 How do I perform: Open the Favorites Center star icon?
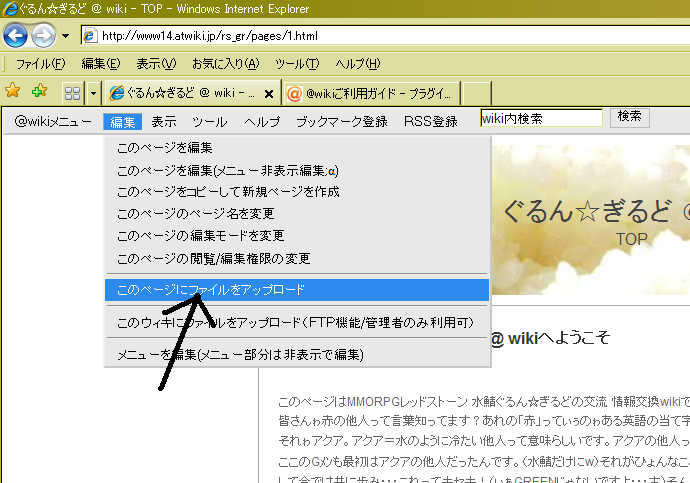coord(13,91)
